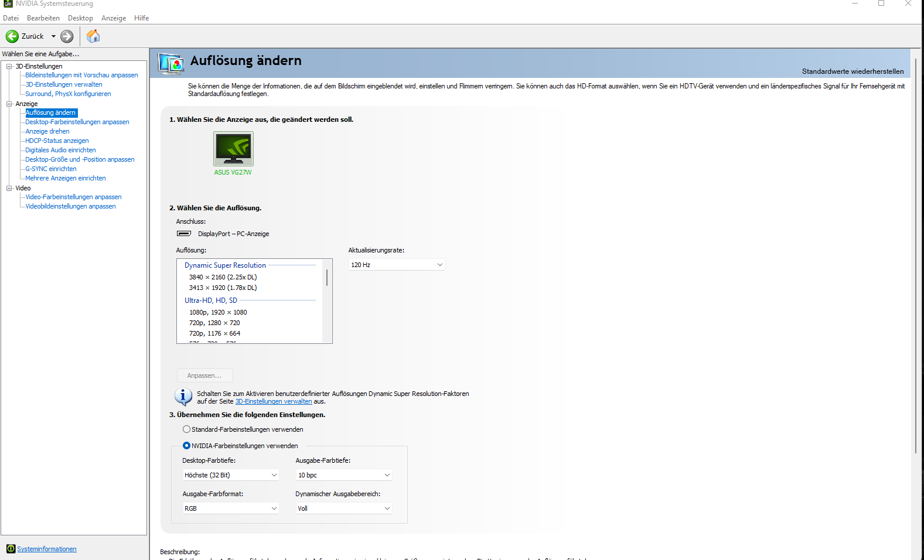Click the Auflösung ändern header icon

tap(171, 63)
